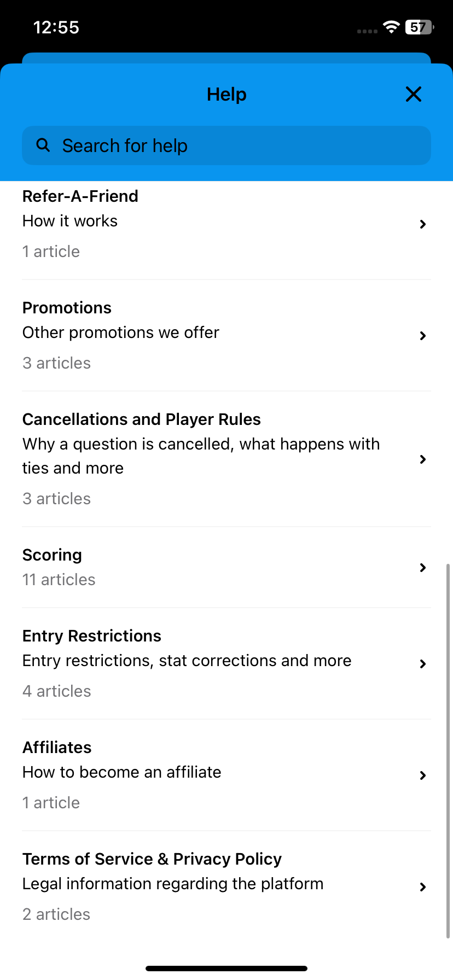Expand Terms of Service chevron arrow
The height and width of the screenshot is (980, 453).
[x=422, y=887]
